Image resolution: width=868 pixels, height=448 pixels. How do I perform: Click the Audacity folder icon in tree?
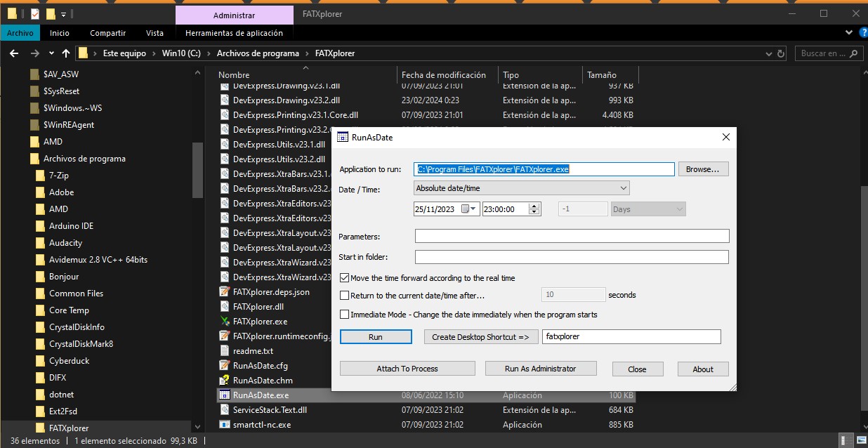(41, 243)
